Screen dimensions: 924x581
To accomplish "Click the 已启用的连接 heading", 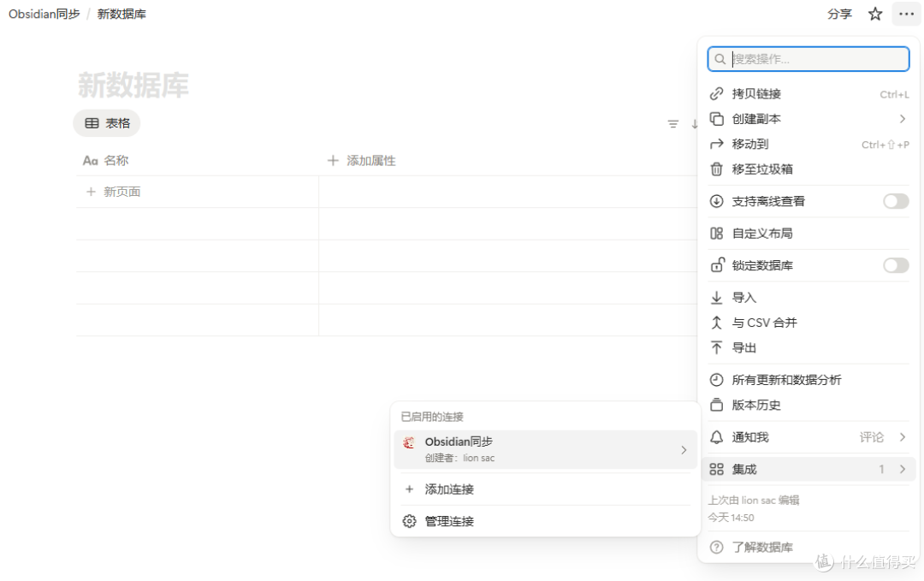I will pos(432,417).
